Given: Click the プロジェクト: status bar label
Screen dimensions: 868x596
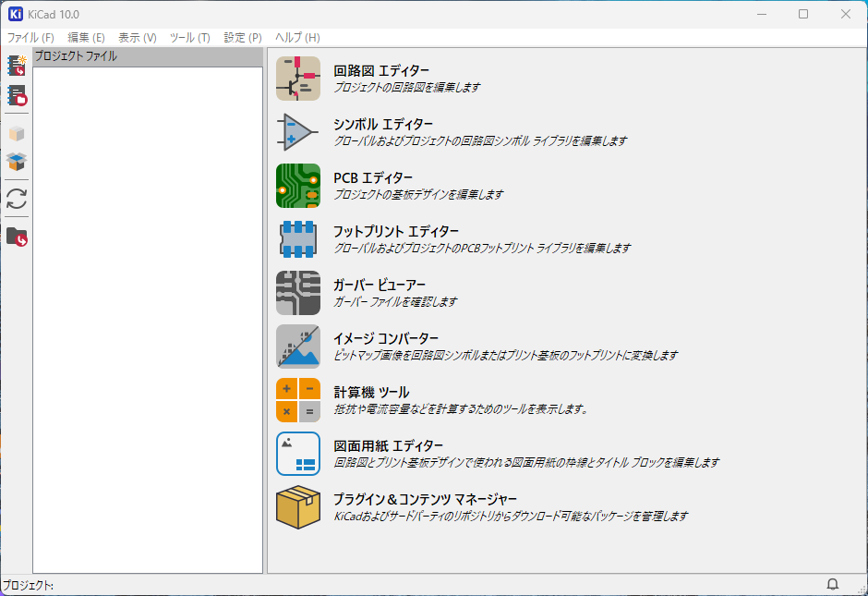Looking at the screenshot, I should (x=28, y=586).
